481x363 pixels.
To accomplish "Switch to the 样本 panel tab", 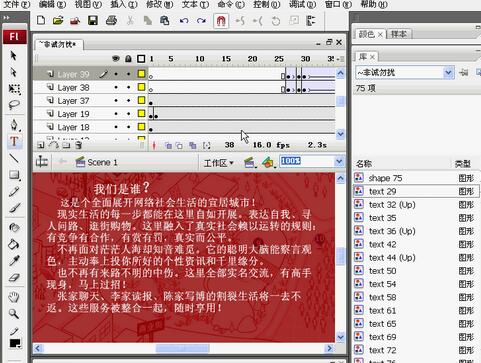I will (x=399, y=34).
